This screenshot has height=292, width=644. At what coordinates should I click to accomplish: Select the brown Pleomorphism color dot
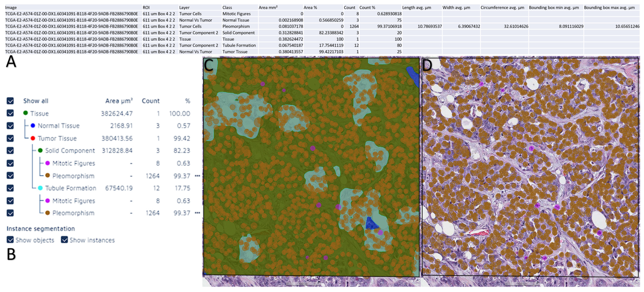pos(47,176)
